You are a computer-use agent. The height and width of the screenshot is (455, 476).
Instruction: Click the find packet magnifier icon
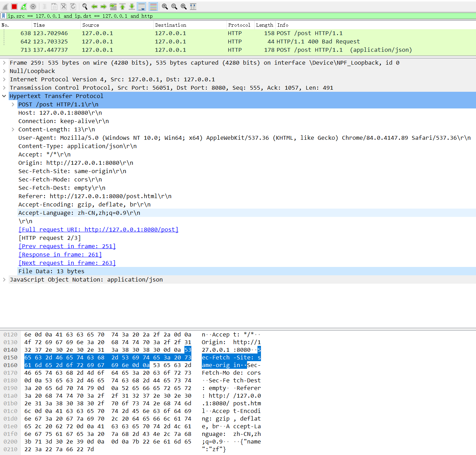click(x=85, y=7)
